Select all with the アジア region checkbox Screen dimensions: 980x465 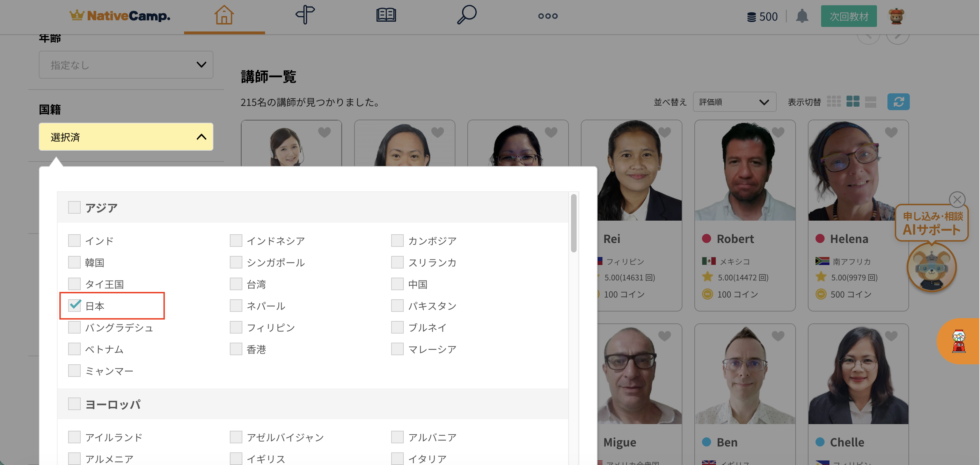tap(75, 208)
